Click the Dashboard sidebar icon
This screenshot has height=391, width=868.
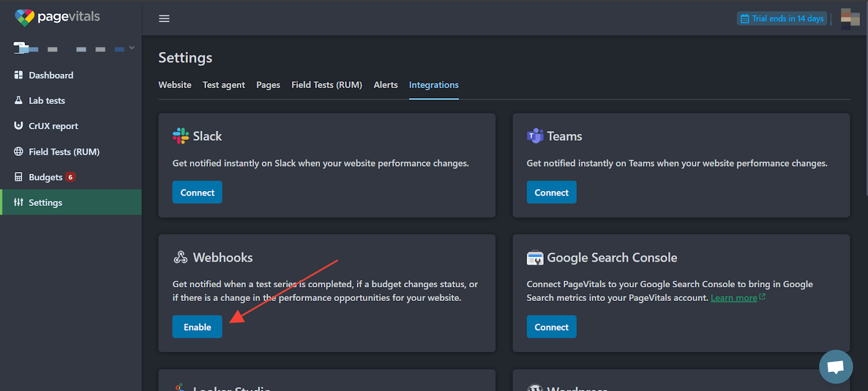(x=18, y=75)
